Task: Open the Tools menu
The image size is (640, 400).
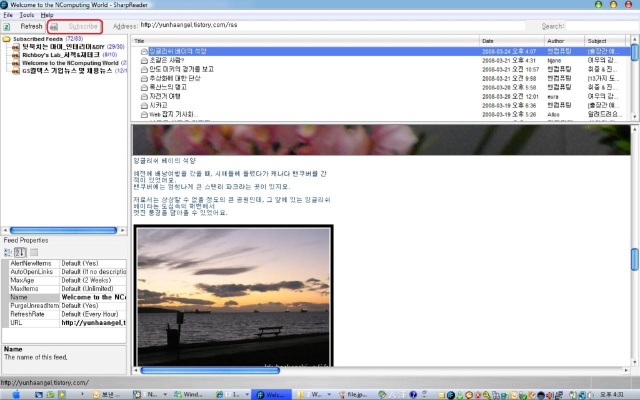Action: coord(27,15)
